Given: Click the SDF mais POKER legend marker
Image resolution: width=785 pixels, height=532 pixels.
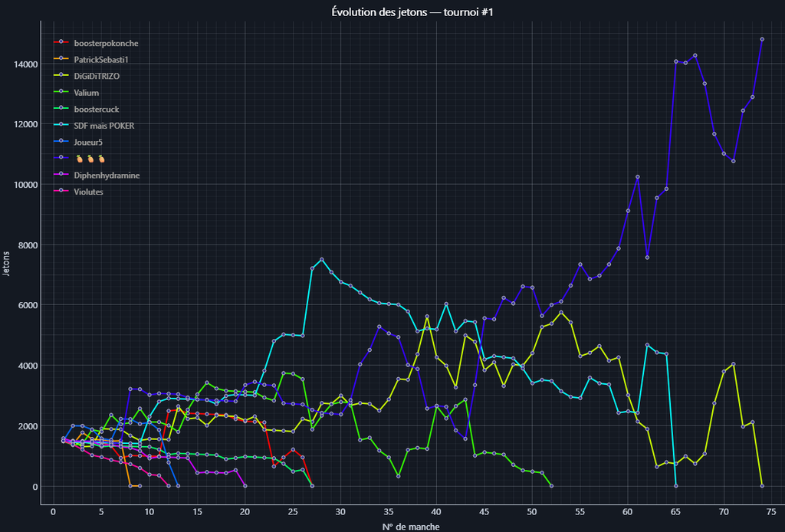Looking at the screenshot, I should click(61, 126).
